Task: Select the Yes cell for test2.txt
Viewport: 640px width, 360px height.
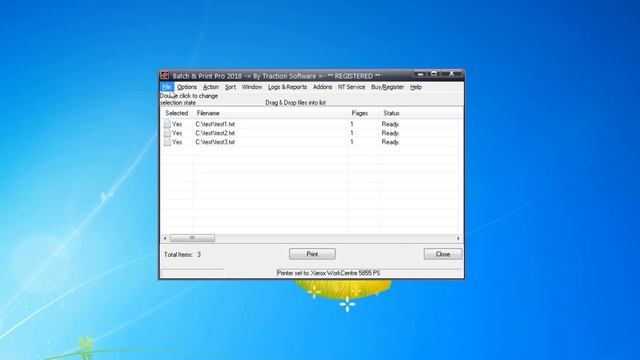Action: pyautogui.click(x=177, y=133)
